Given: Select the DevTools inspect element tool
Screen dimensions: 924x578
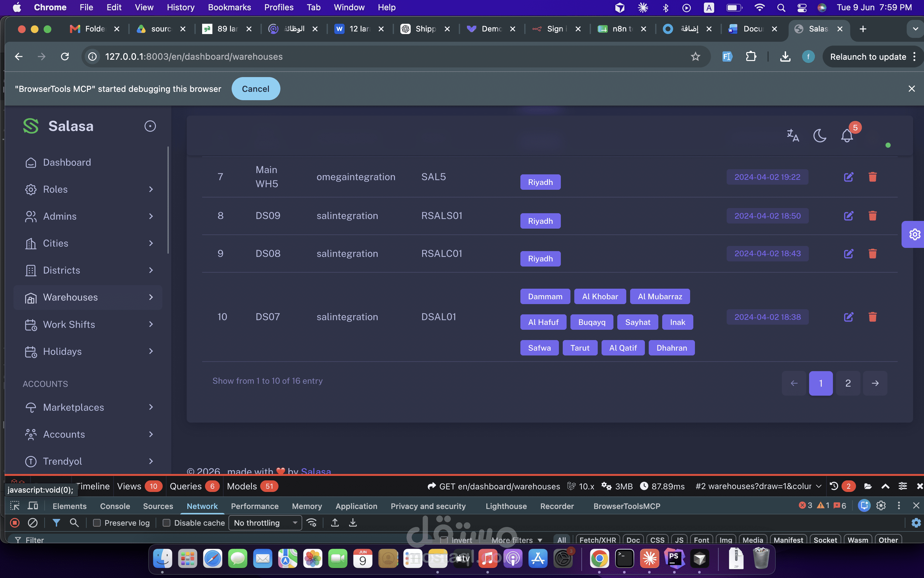Looking at the screenshot, I should [15, 506].
